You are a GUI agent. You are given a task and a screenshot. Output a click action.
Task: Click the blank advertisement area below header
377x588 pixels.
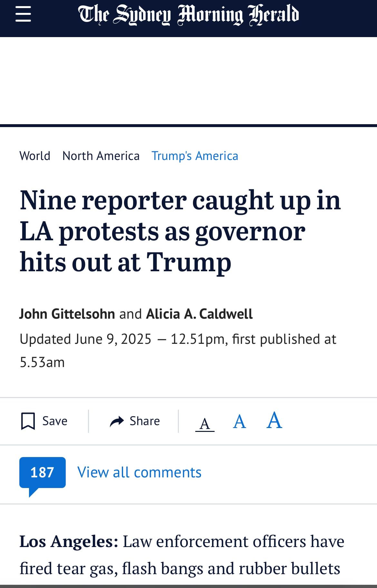tap(188, 81)
